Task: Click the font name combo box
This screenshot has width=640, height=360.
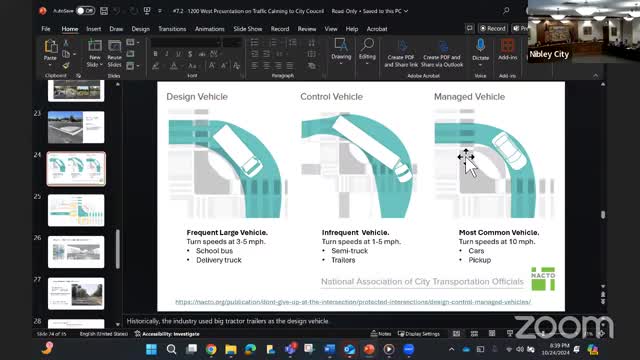Action: (186, 42)
